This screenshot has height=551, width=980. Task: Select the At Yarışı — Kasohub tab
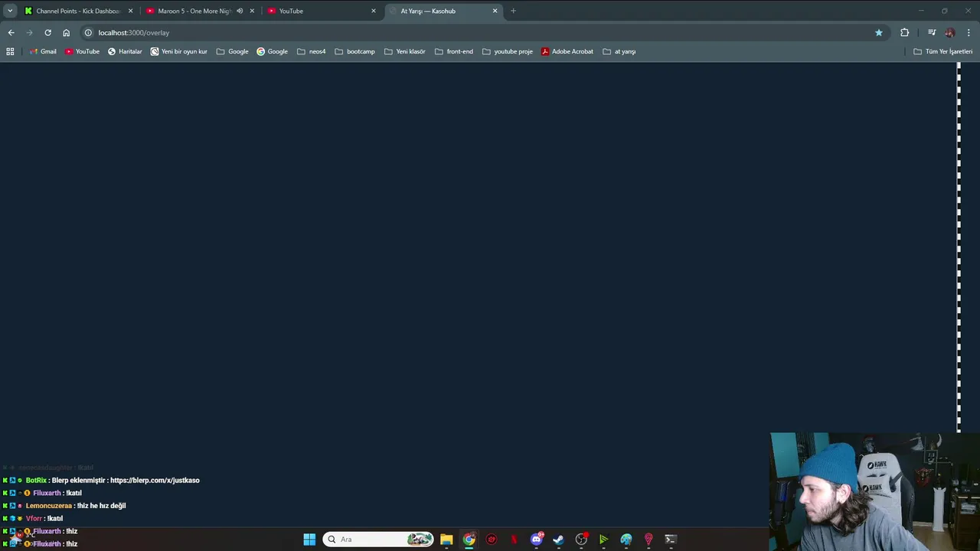click(x=443, y=11)
